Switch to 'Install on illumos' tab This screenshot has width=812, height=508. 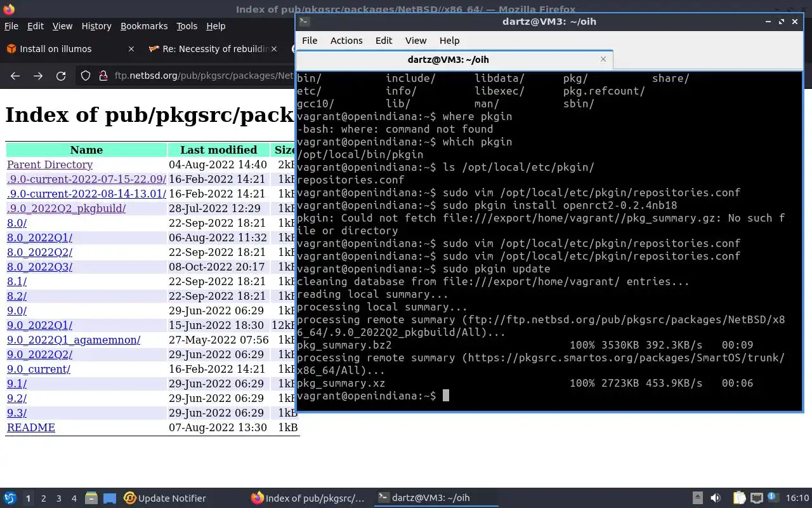(55, 49)
